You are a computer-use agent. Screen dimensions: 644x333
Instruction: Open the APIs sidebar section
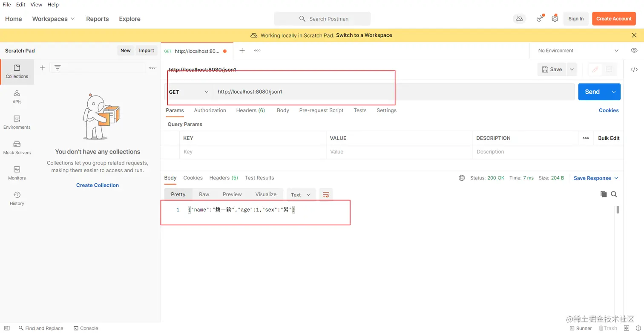(x=17, y=97)
